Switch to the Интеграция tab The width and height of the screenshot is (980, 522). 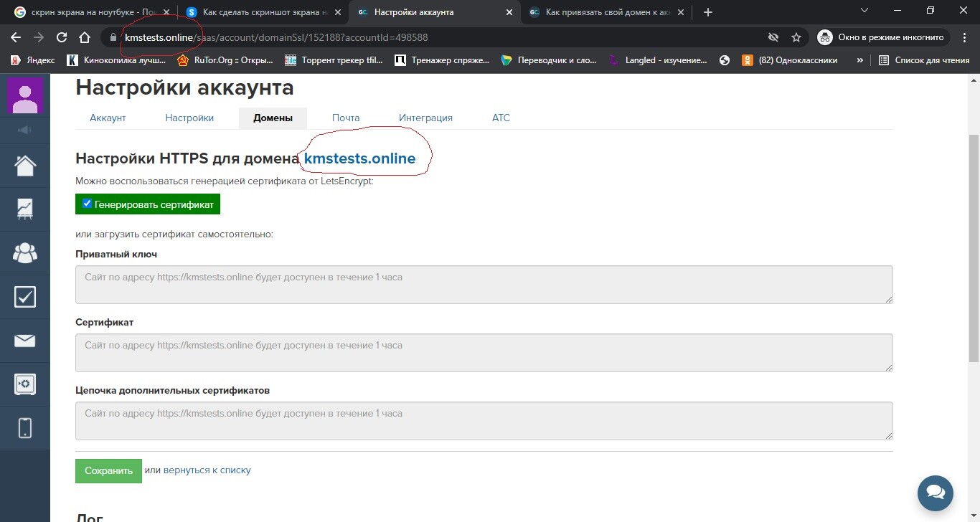pos(425,118)
